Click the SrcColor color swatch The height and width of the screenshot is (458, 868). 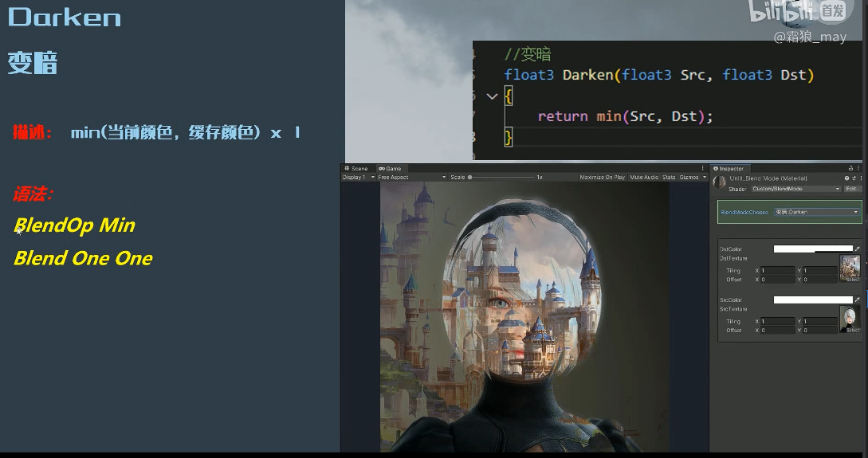pos(813,299)
